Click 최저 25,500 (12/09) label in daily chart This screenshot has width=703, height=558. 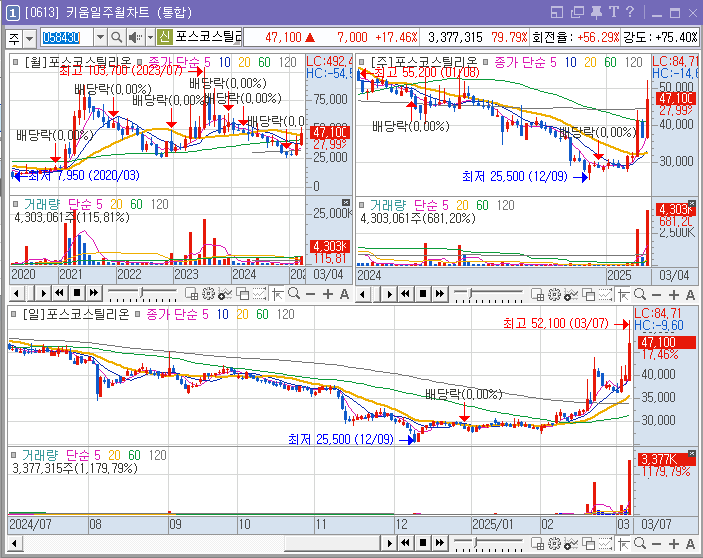[341, 439]
